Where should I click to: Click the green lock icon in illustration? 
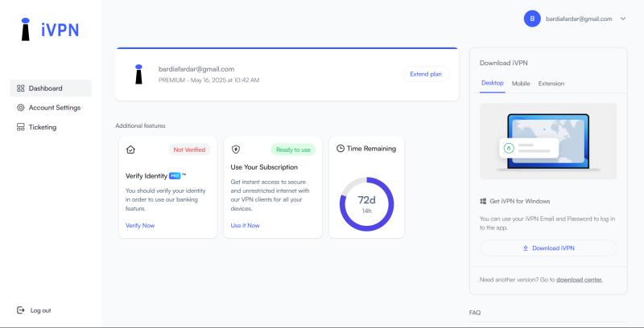point(509,148)
